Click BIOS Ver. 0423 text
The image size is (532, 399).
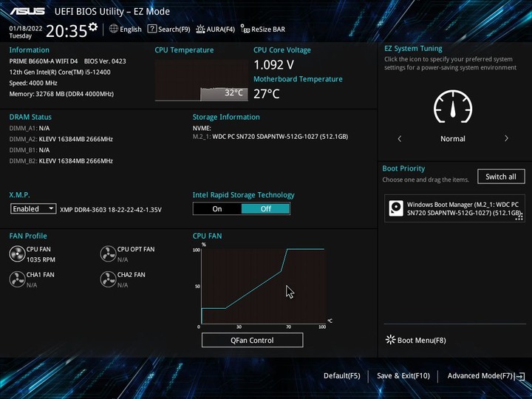(105, 61)
